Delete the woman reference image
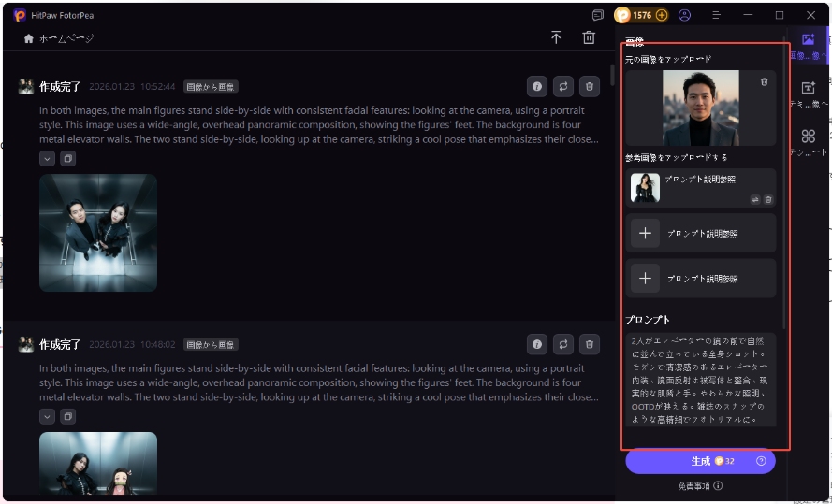Viewport: 832px width, 504px height. (768, 199)
